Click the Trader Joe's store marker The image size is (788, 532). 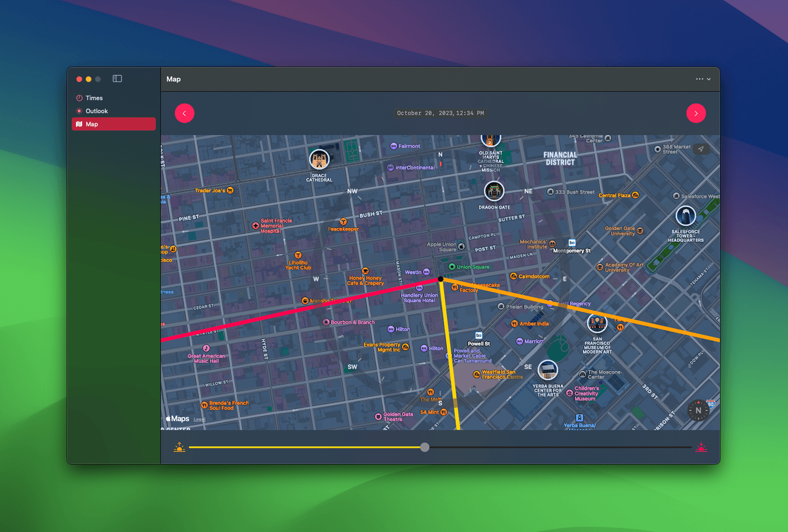click(x=230, y=190)
